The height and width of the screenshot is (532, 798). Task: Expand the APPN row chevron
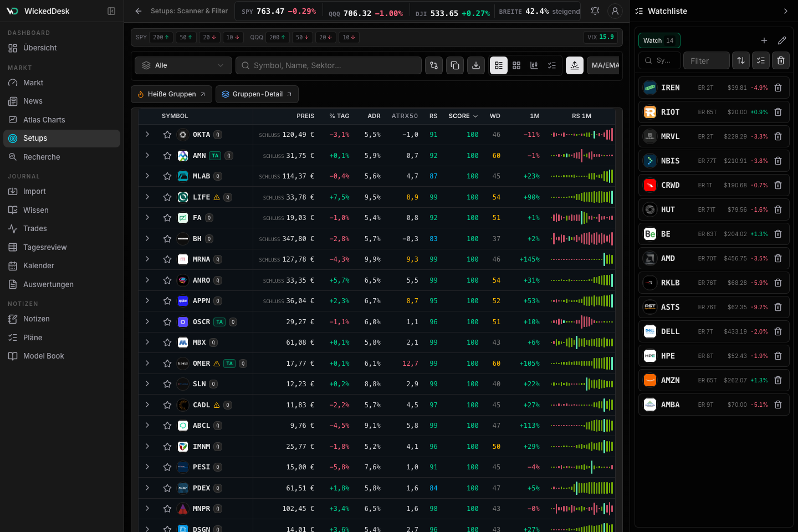tap(147, 301)
